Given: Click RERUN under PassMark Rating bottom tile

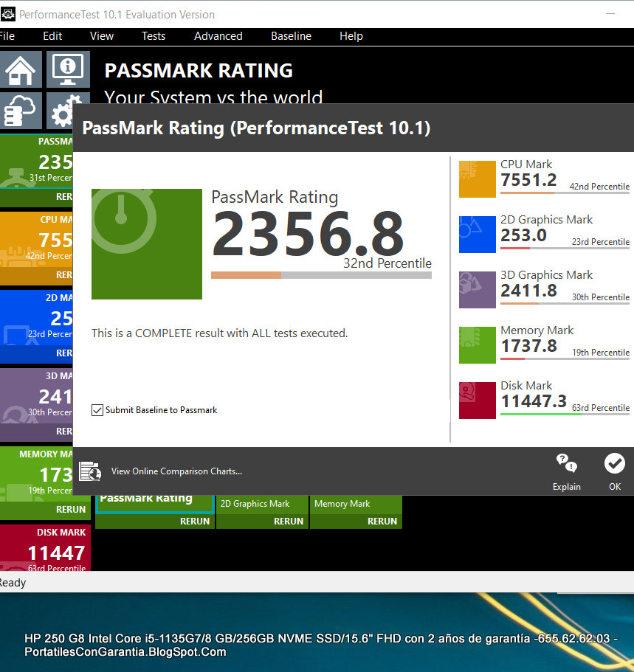Looking at the screenshot, I should [x=195, y=521].
